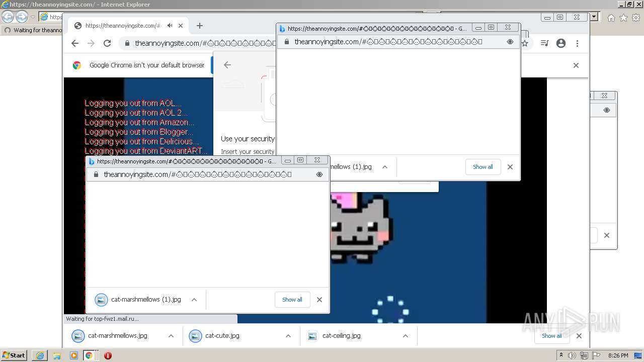Click lock icon in top popup window

[x=287, y=42]
